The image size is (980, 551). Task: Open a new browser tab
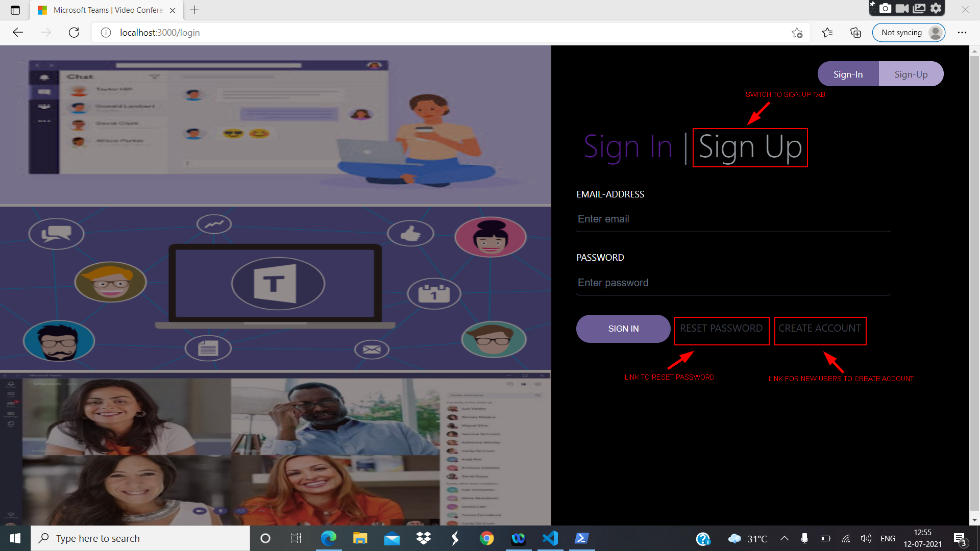click(x=194, y=10)
